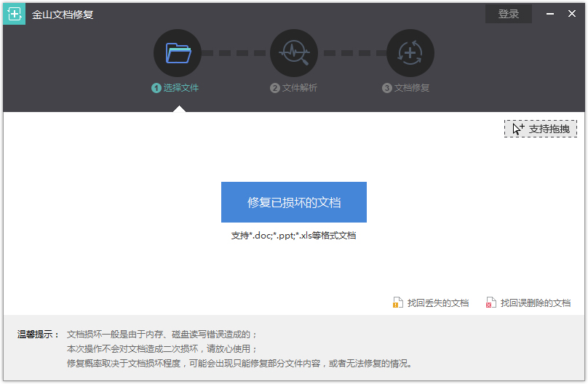Image resolution: width=588 pixels, height=384 pixels.
Task: Select the 选择文件 step label
Action: click(x=180, y=88)
